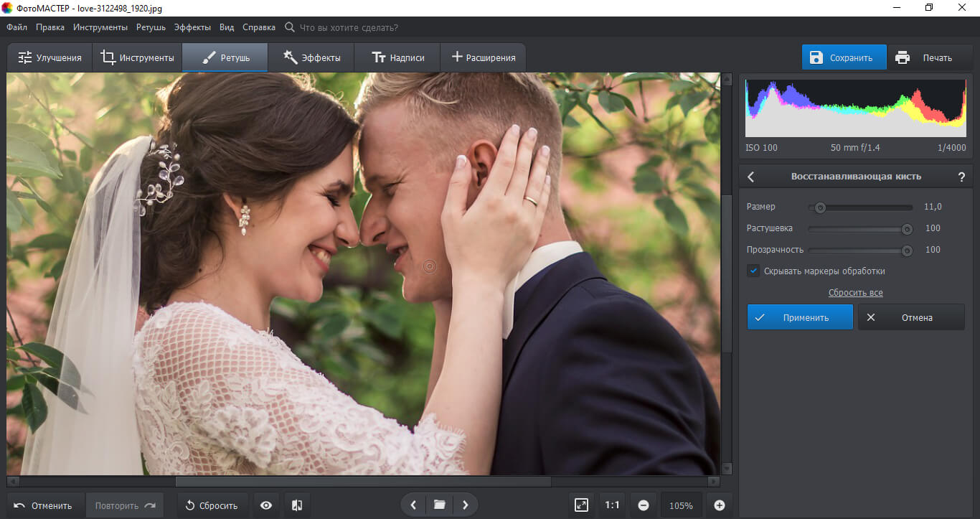Open the Эффекты menu in menu bar
This screenshot has width=980, height=519.
[192, 27]
